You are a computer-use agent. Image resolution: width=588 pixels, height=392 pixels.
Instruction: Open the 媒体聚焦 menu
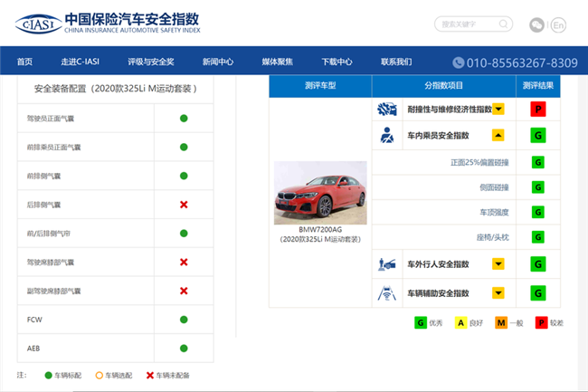[x=278, y=62]
